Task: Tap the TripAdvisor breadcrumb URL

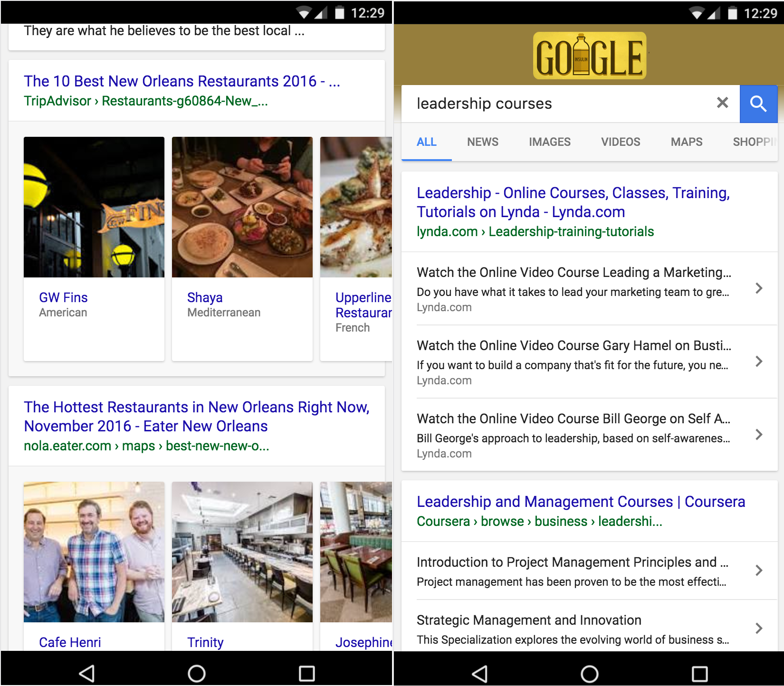Action: [x=146, y=101]
